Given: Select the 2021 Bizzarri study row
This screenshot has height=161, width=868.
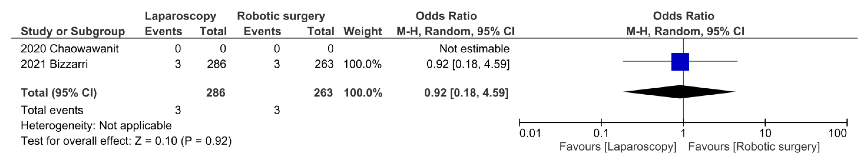Looking at the screenshot, I should coord(54,64).
